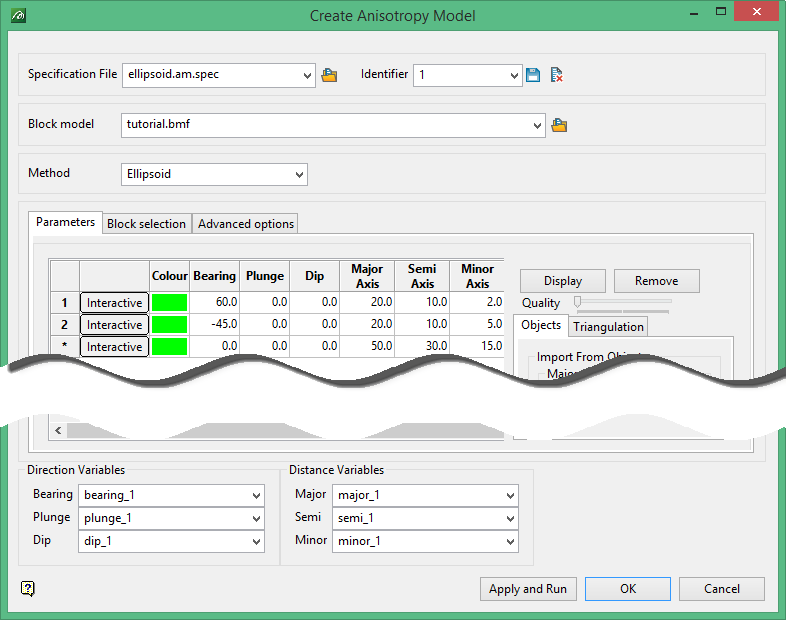Image resolution: width=786 pixels, height=620 pixels.
Task: Open the Major distance variable dropdown
Action: click(510, 495)
